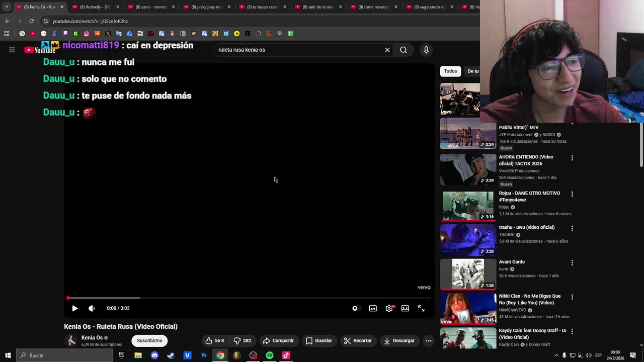Open options for Avant Garde video
644x362 pixels.
[x=572, y=263]
